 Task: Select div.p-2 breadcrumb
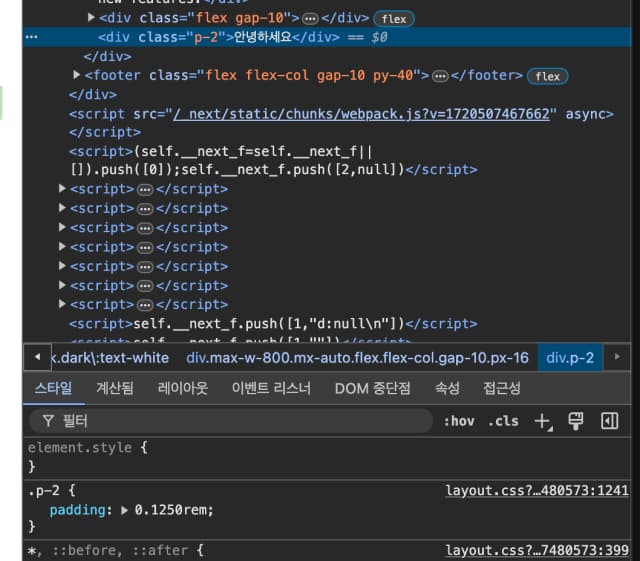[x=570, y=358]
